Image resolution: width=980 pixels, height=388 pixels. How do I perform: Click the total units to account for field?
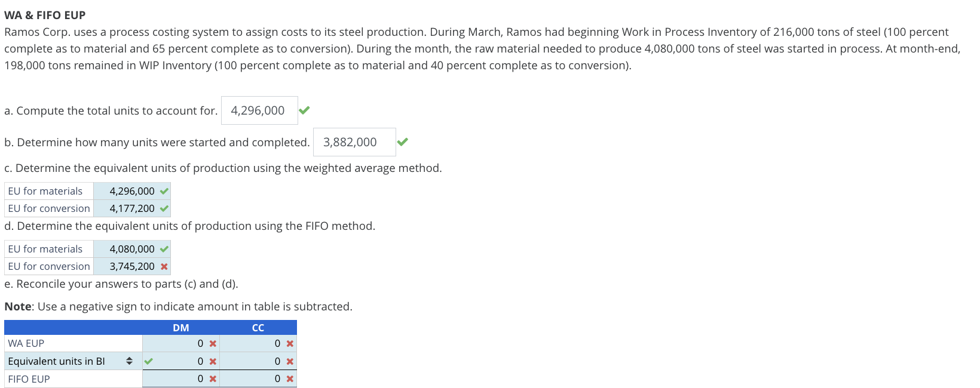(x=259, y=110)
